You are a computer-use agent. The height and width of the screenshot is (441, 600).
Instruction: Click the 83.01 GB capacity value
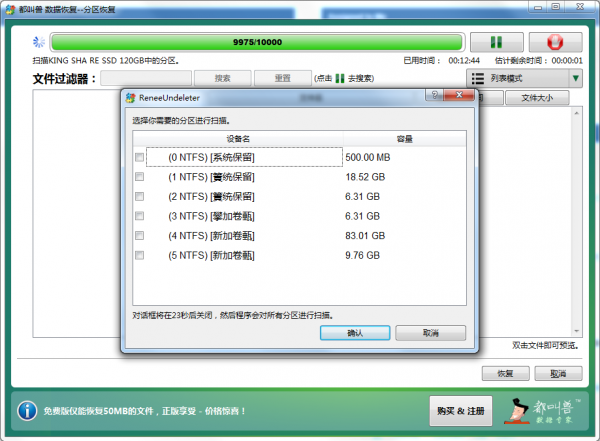click(x=365, y=235)
